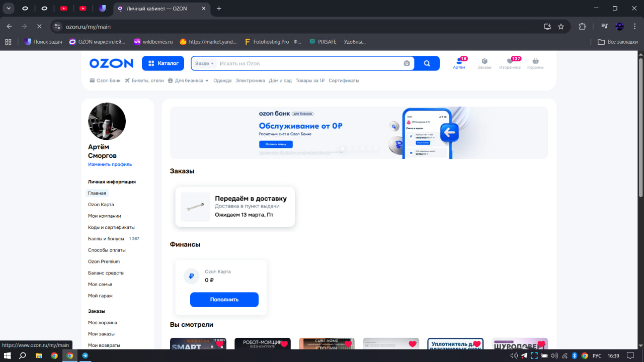Open Ozon Карта in the sidebar

pyautogui.click(x=101, y=205)
